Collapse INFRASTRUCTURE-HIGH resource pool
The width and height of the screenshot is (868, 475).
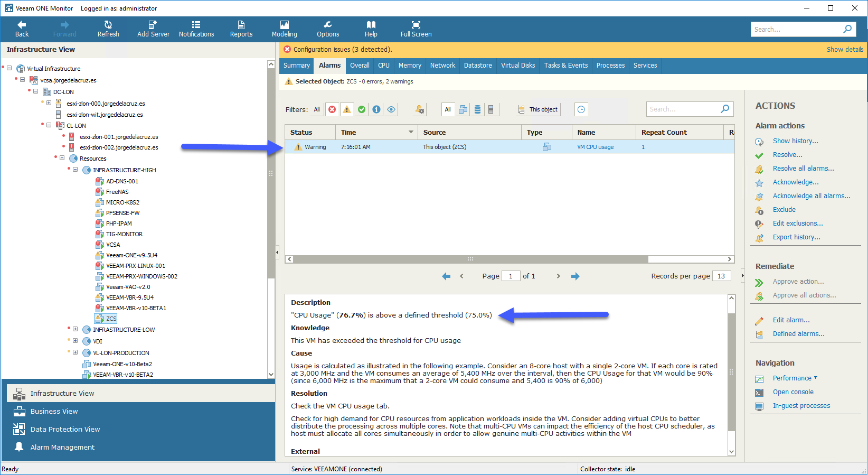(75, 170)
